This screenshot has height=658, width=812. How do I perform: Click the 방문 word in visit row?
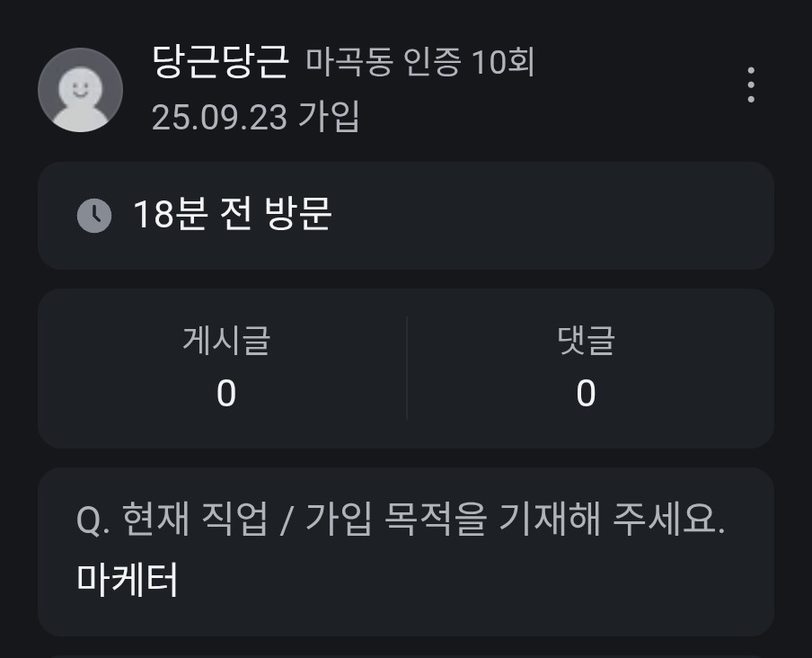[x=298, y=215]
